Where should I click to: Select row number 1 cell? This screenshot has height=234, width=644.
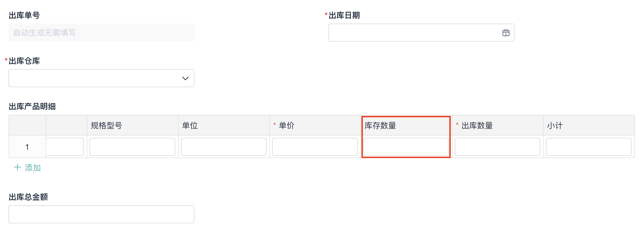coord(27,147)
